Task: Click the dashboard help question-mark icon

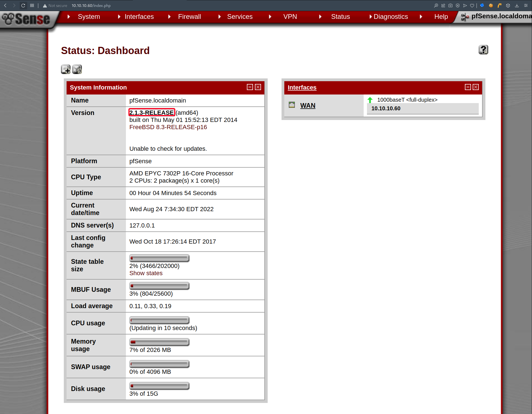Action: click(x=483, y=50)
